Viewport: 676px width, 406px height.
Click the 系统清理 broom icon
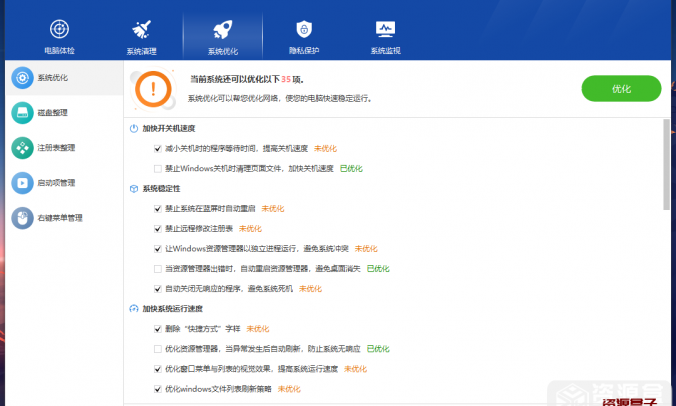coord(141,29)
